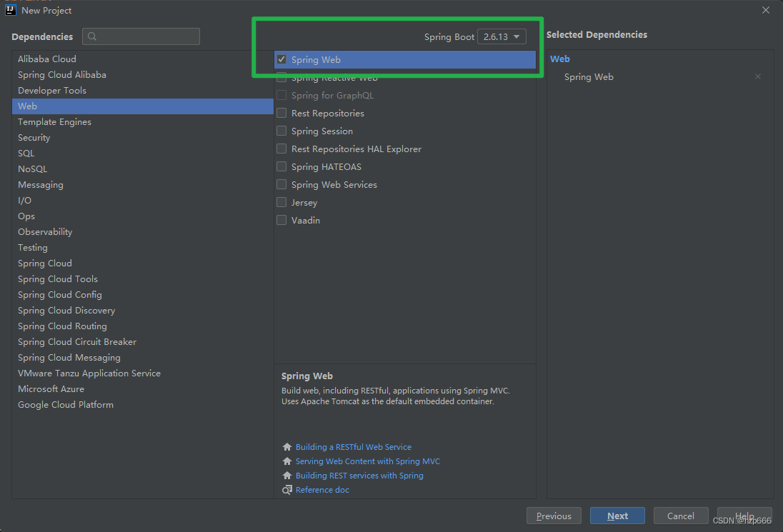Select the Web category

coord(143,106)
